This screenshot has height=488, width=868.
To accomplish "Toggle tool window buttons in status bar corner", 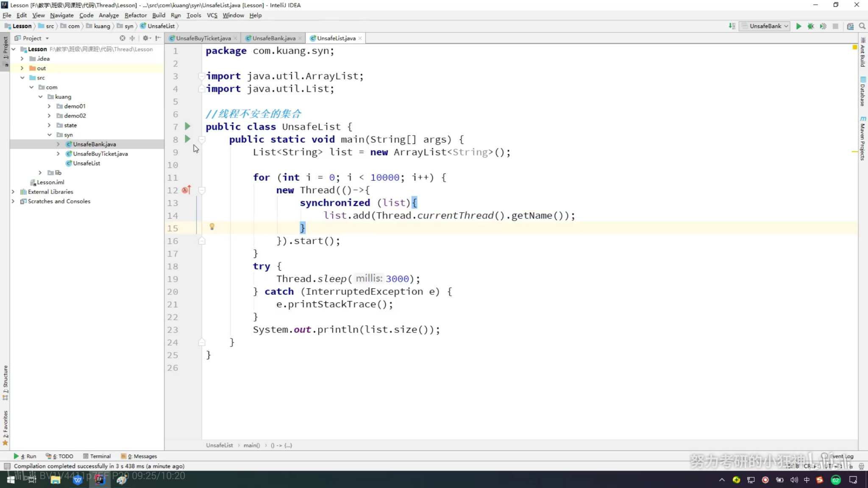I will pyautogui.click(x=7, y=466).
